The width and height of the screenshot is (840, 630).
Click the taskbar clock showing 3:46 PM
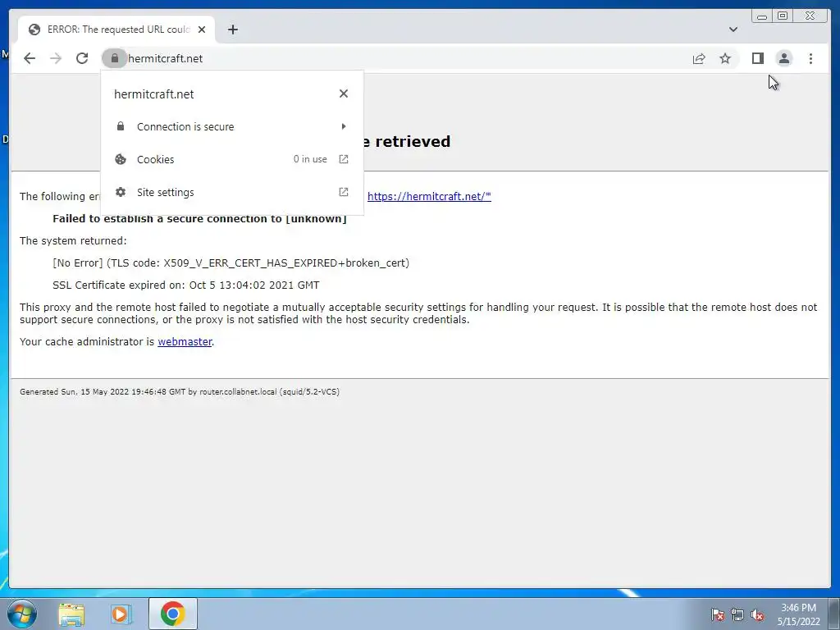tap(798, 614)
